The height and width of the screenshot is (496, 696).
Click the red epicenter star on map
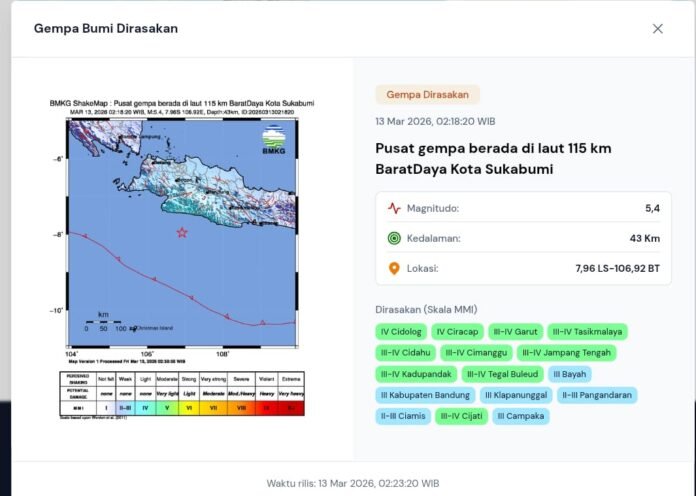[182, 233]
